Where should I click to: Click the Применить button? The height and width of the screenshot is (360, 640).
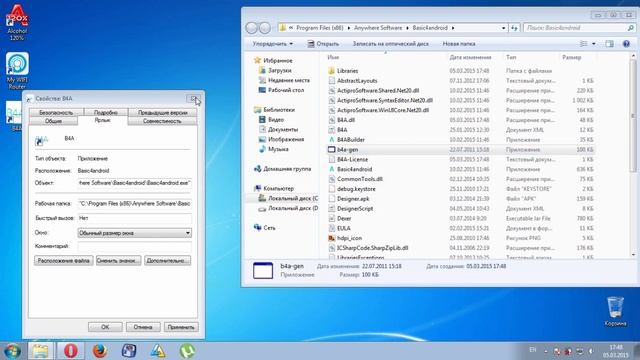coord(181,327)
